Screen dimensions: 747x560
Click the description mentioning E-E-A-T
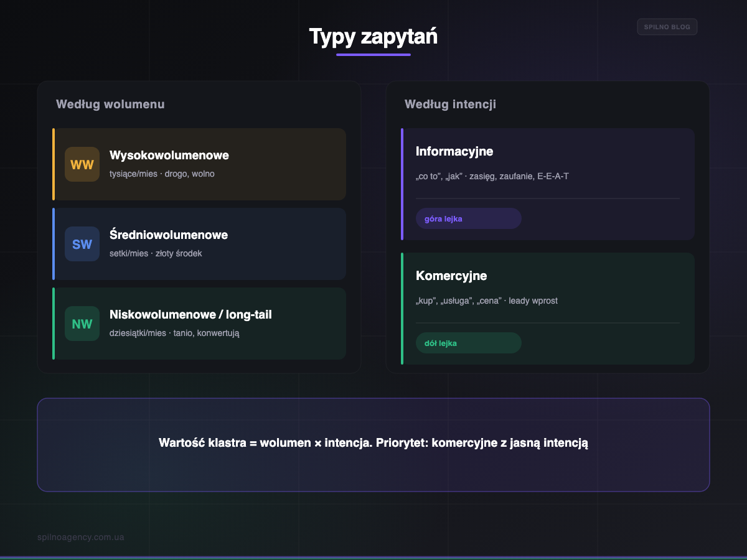[x=492, y=176]
